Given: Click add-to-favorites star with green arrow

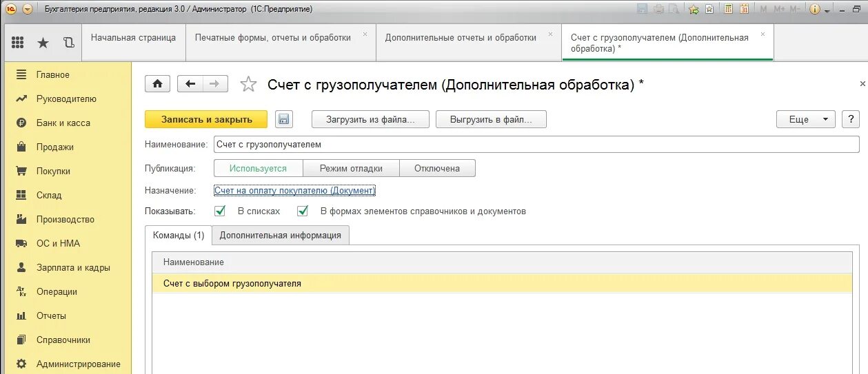Looking at the screenshot, I should click(694, 9).
